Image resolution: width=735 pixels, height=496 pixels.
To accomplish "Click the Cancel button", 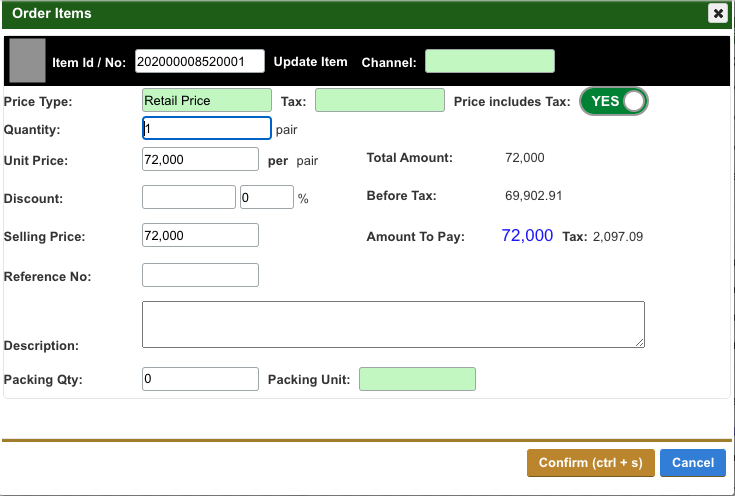I will tap(692, 463).
